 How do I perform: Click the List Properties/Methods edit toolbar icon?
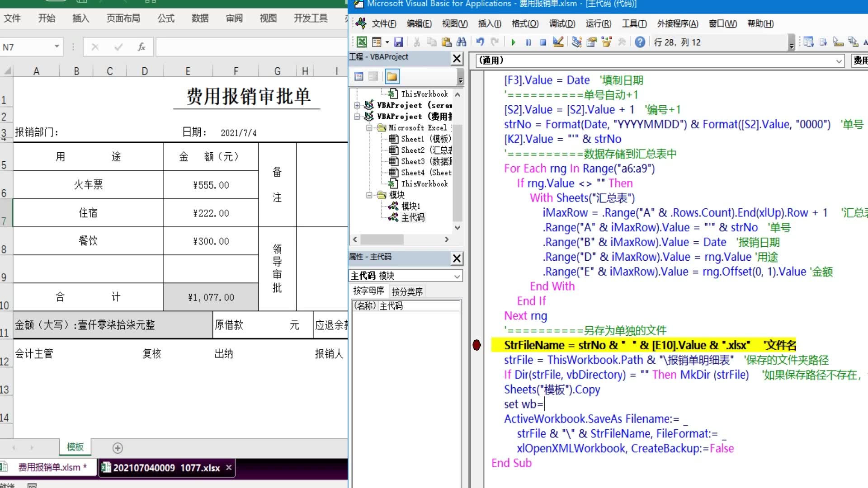[x=809, y=42]
